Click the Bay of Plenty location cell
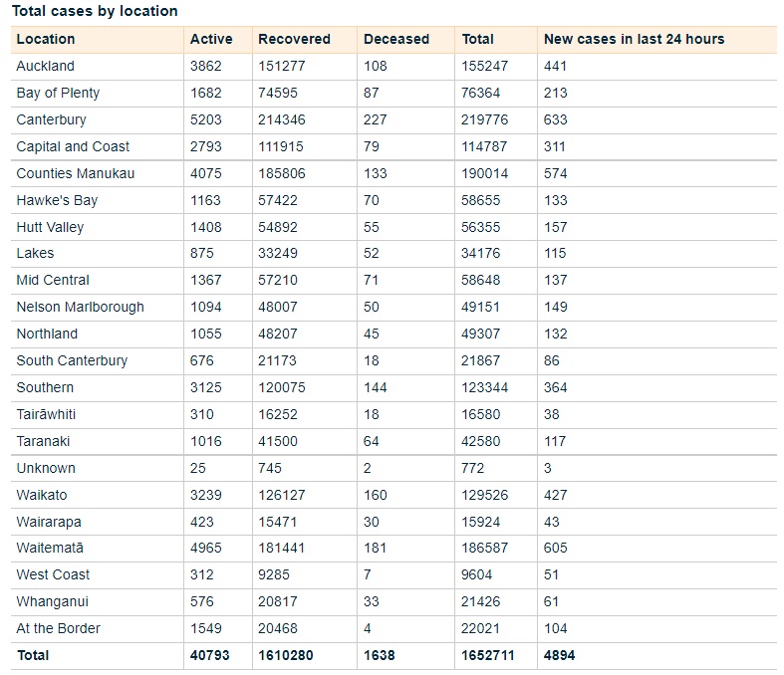784x675 pixels. point(58,93)
